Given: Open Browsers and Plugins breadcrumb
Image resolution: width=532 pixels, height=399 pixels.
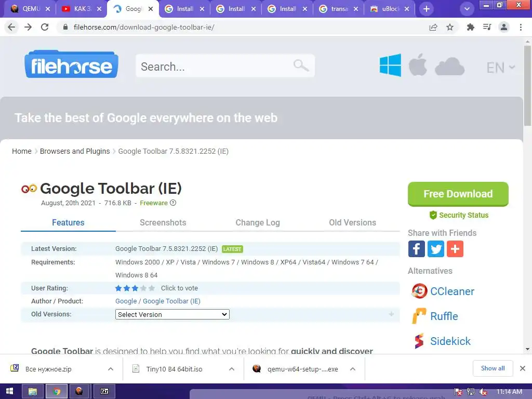Looking at the screenshot, I should click(75, 151).
